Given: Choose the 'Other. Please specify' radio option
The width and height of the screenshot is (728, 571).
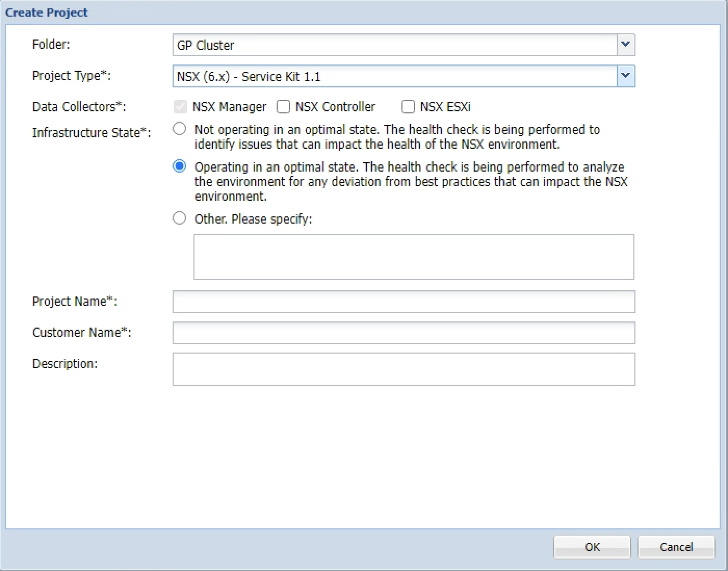Looking at the screenshot, I should pos(179,218).
